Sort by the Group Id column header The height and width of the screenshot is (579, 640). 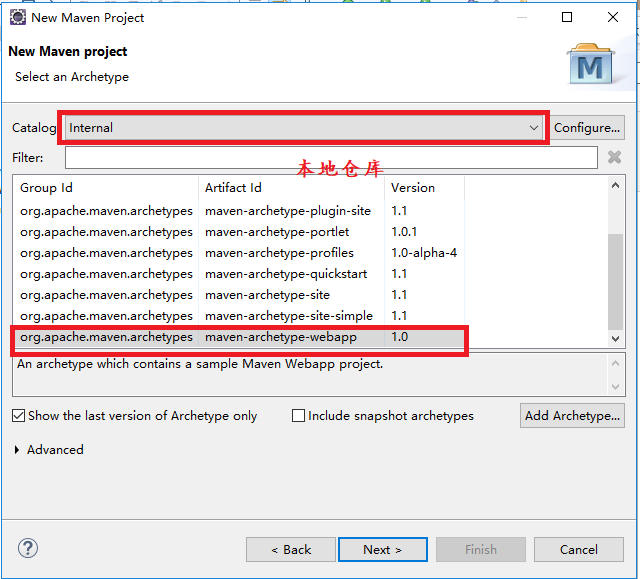pyautogui.click(x=106, y=188)
